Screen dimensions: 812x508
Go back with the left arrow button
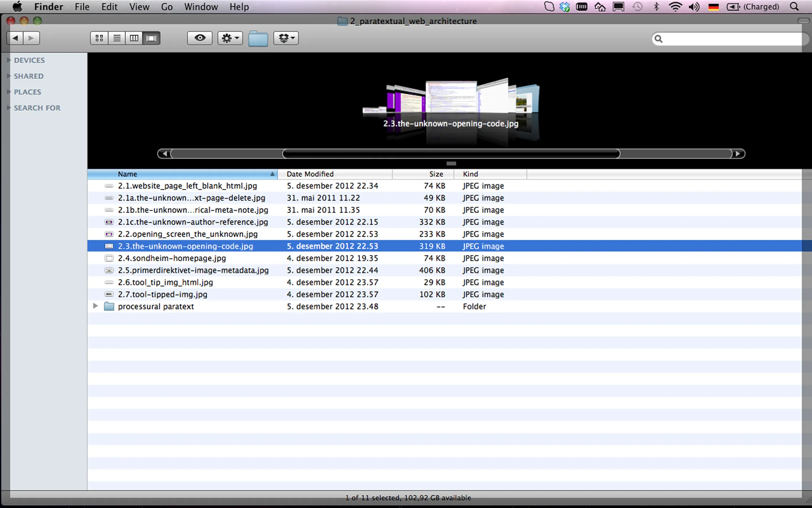15,38
